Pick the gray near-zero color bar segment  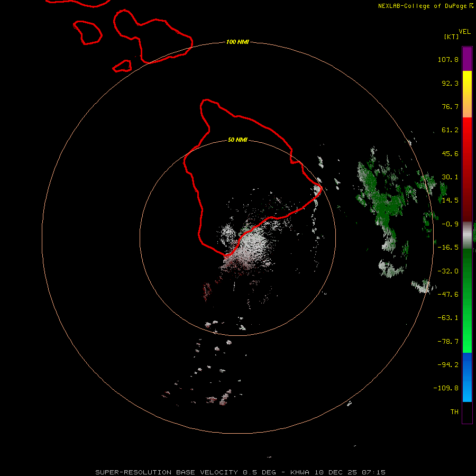[x=467, y=234]
